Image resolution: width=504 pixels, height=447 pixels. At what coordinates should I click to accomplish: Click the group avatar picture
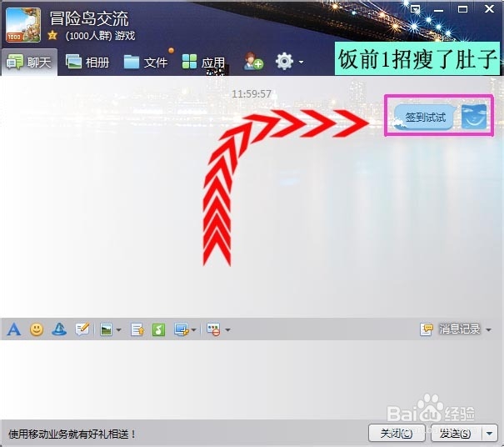(23, 25)
